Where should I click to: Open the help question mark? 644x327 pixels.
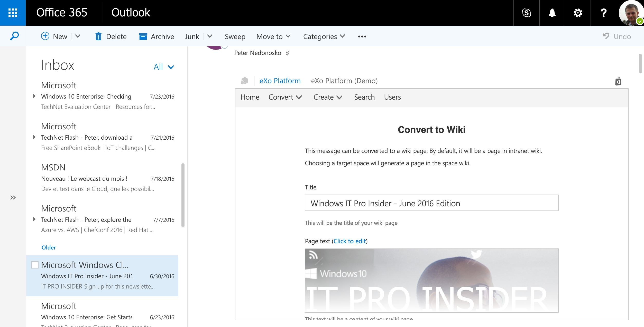coord(603,13)
